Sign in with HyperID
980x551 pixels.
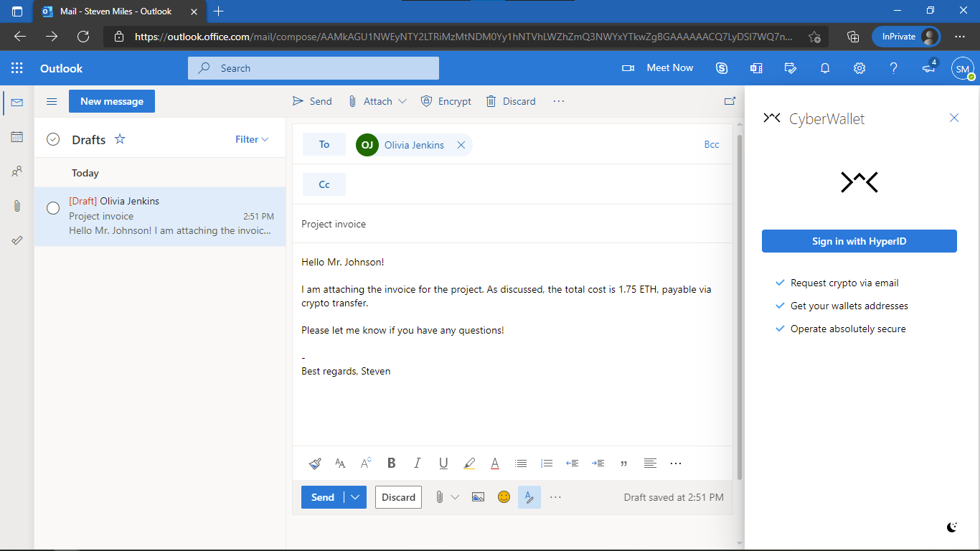pos(859,241)
